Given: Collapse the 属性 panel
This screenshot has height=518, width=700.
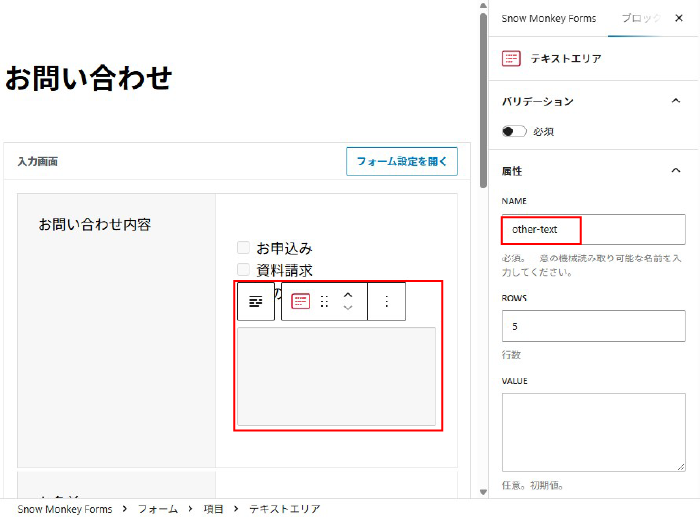Looking at the screenshot, I should tap(676, 171).
